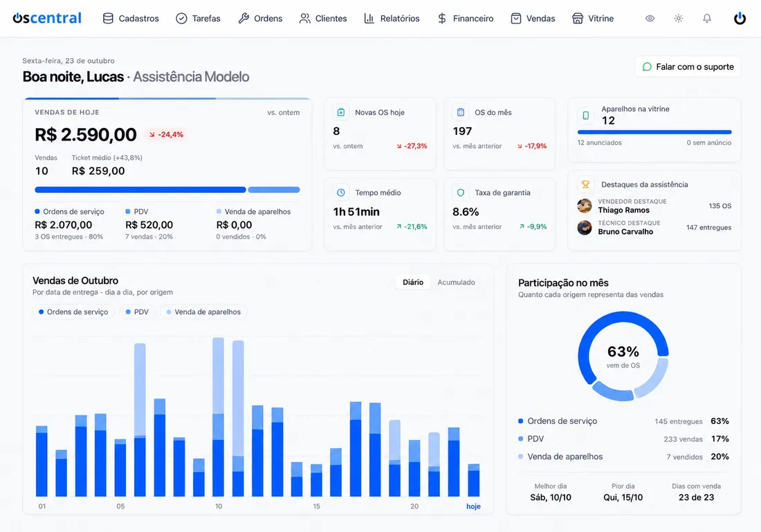The width and height of the screenshot is (761, 532).
Task: Go to the Clientes menu
Action: (323, 19)
